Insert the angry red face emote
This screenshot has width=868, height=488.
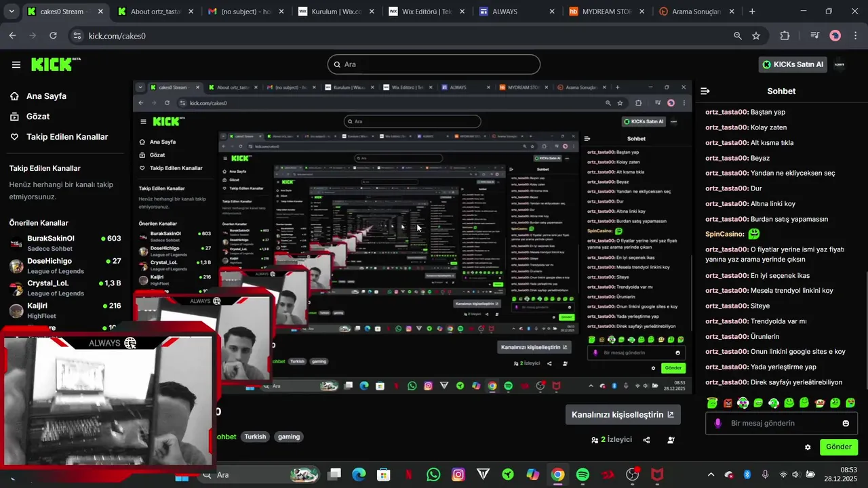[x=728, y=403]
